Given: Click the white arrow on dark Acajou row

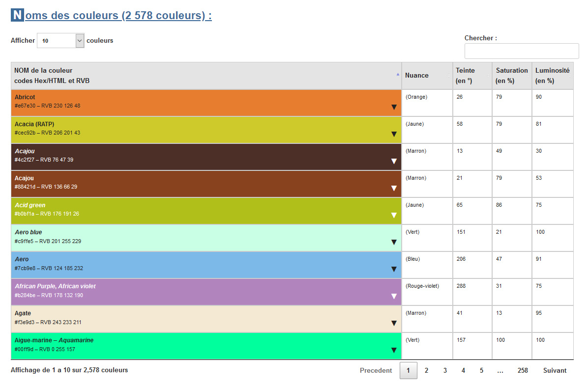Looking at the screenshot, I should [394, 161].
